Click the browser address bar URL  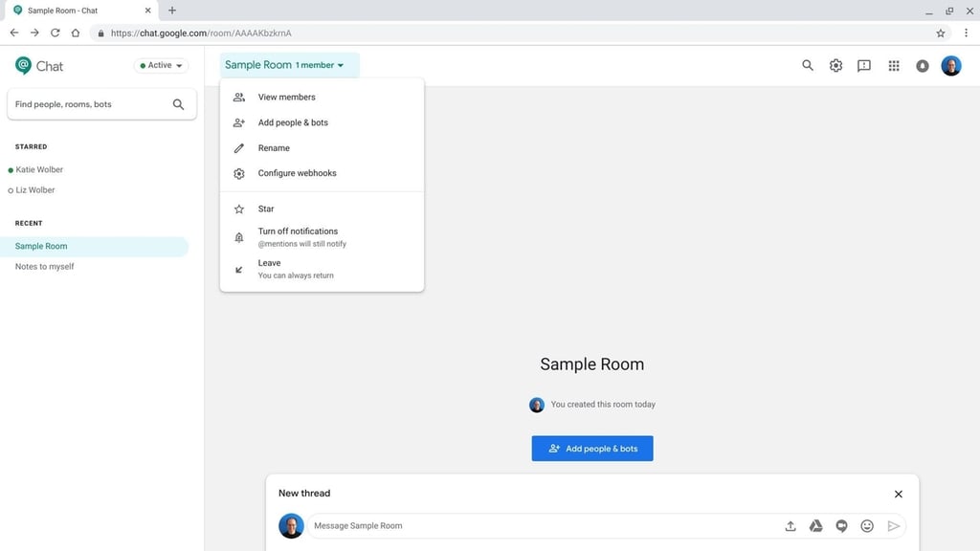(201, 33)
